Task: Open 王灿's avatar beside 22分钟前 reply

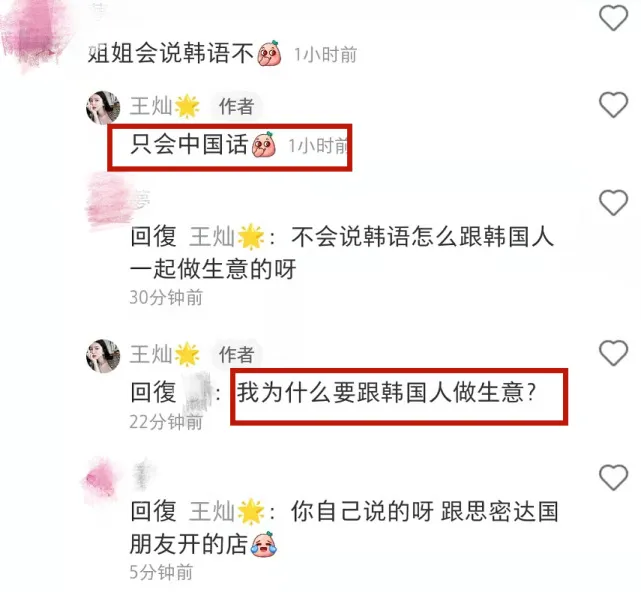Action: tap(103, 356)
